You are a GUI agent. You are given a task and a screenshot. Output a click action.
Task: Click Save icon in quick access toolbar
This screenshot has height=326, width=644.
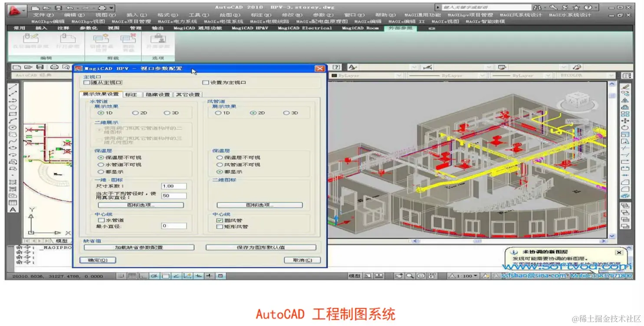coord(58,8)
